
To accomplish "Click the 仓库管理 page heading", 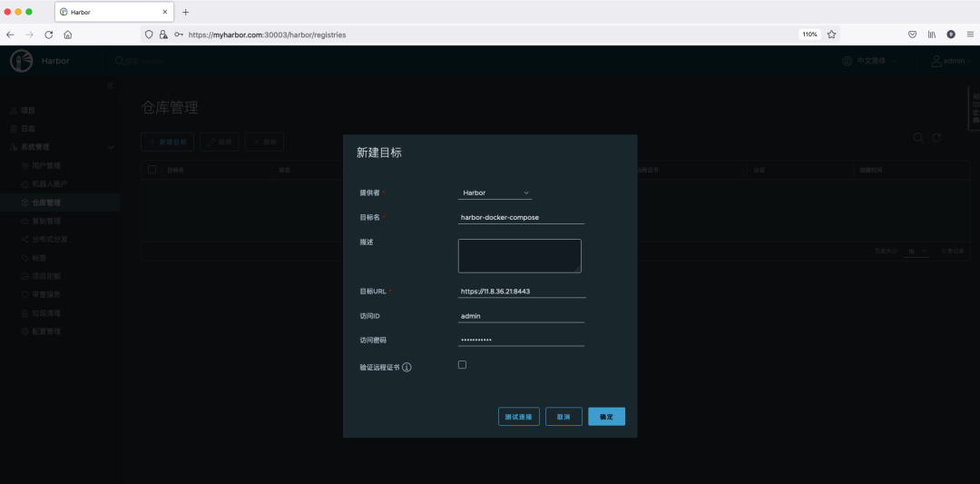I will (x=170, y=107).
